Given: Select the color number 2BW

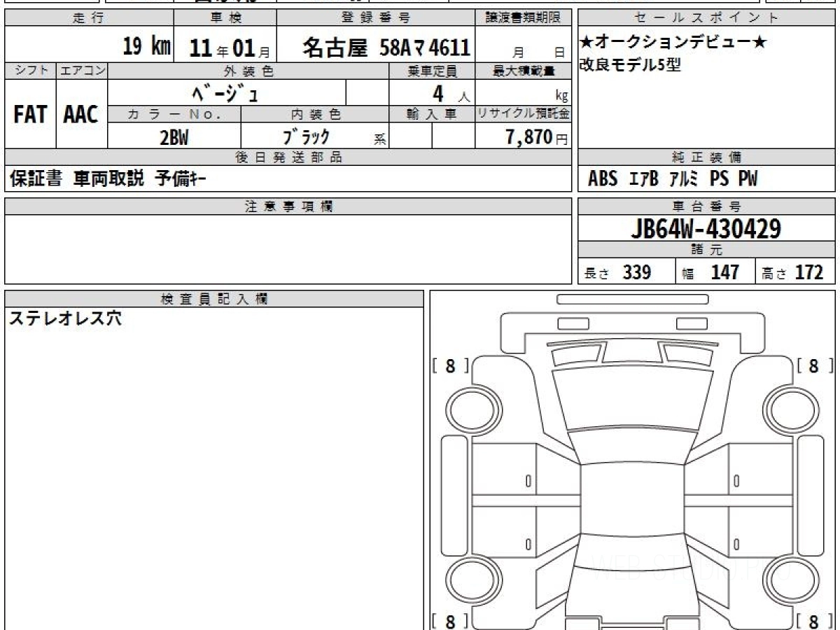Looking at the screenshot, I should (174, 138).
